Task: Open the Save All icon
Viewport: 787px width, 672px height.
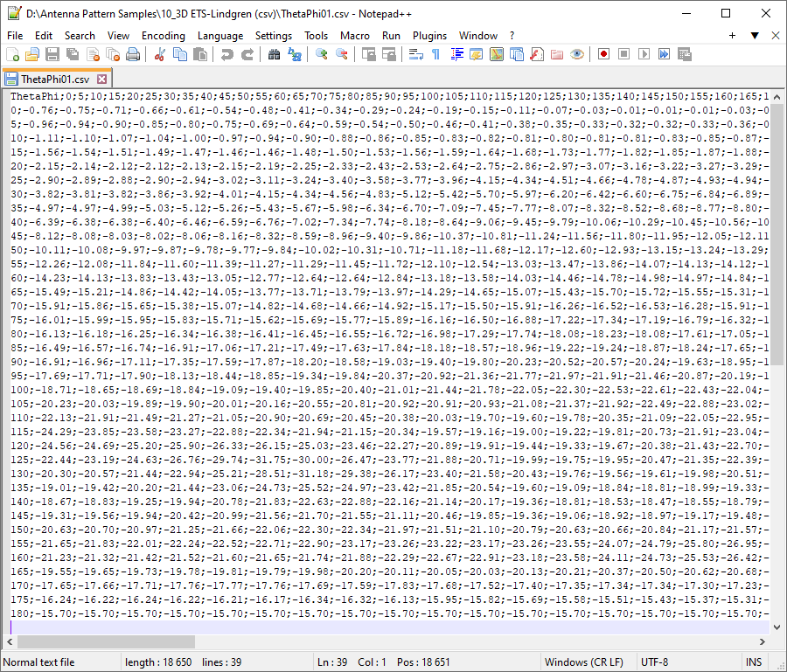Action: click(74, 54)
